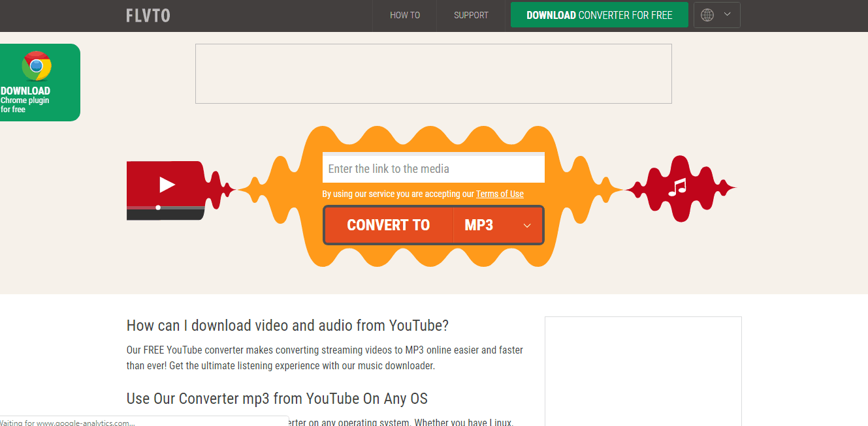The image size is (868, 426).
Task: Click the heading about downloading from YouTube
Action: pyautogui.click(x=287, y=326)
